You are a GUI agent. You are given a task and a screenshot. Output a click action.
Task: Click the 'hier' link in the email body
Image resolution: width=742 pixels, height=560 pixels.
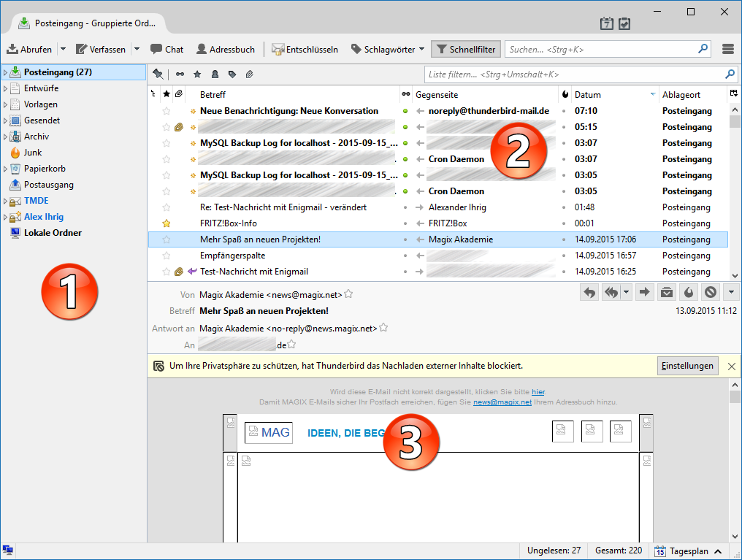[538, 392]
